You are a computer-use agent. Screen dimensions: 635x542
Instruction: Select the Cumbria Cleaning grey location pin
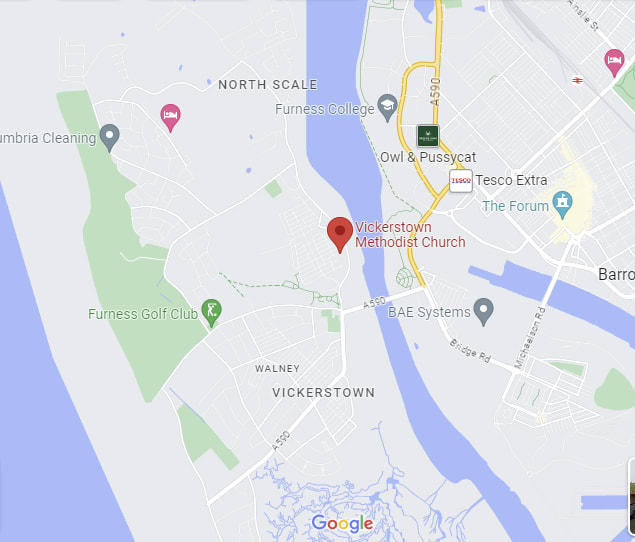(x=109, y=138)
